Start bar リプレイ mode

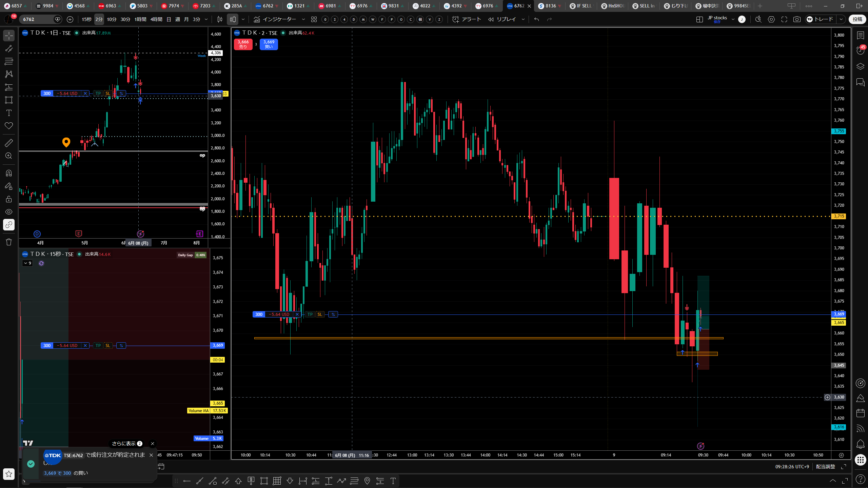coord(502,19)
